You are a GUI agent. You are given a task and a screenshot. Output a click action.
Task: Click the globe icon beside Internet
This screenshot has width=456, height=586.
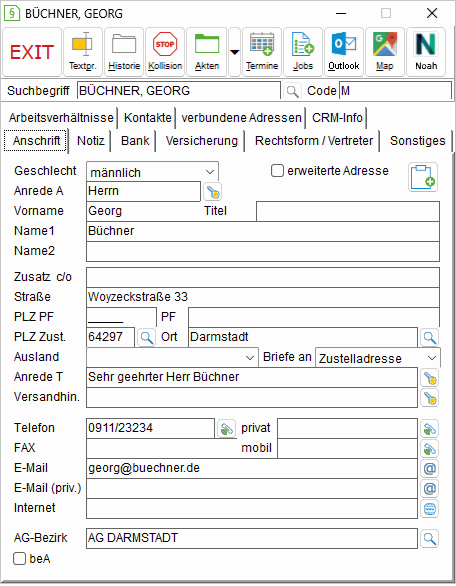[429, 508]
